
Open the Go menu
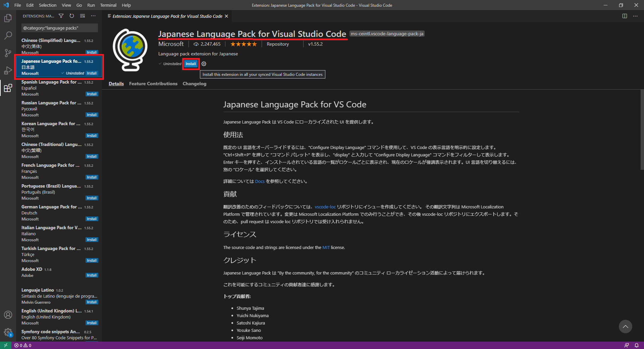(x=79, y=5)
